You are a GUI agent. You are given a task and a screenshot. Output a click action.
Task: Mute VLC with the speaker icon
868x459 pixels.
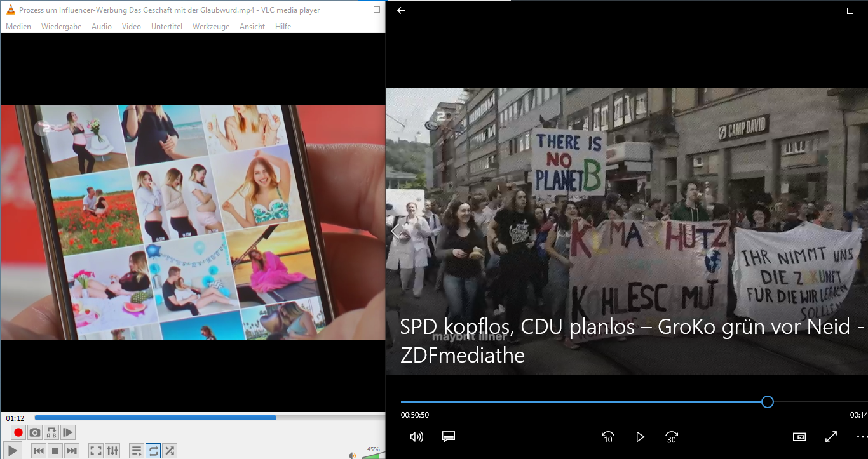(x=352, y=455)
